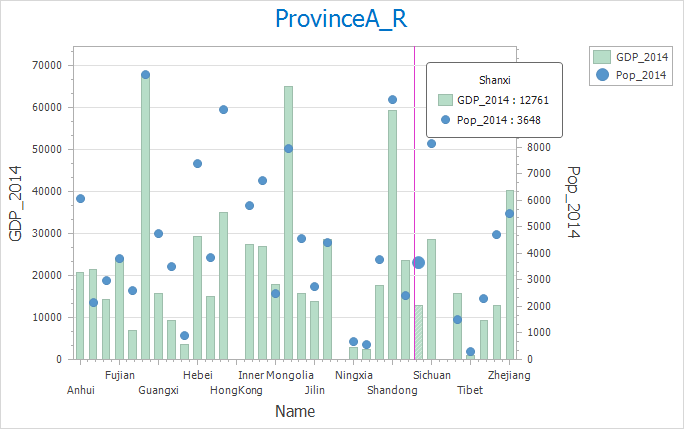Click the Zhejiang x-axis label
This screenshot has width=684, height=429.
[509, 375]
